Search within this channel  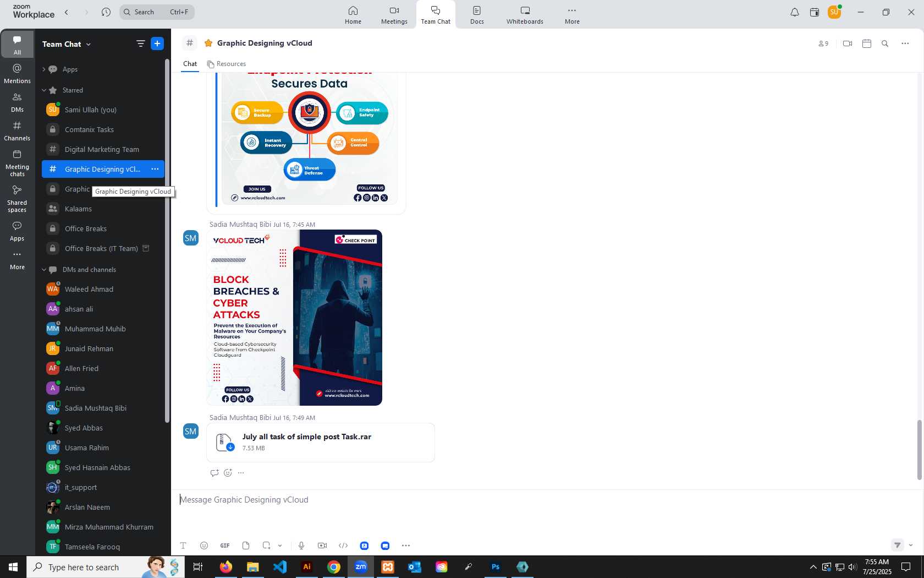point(885,43)
